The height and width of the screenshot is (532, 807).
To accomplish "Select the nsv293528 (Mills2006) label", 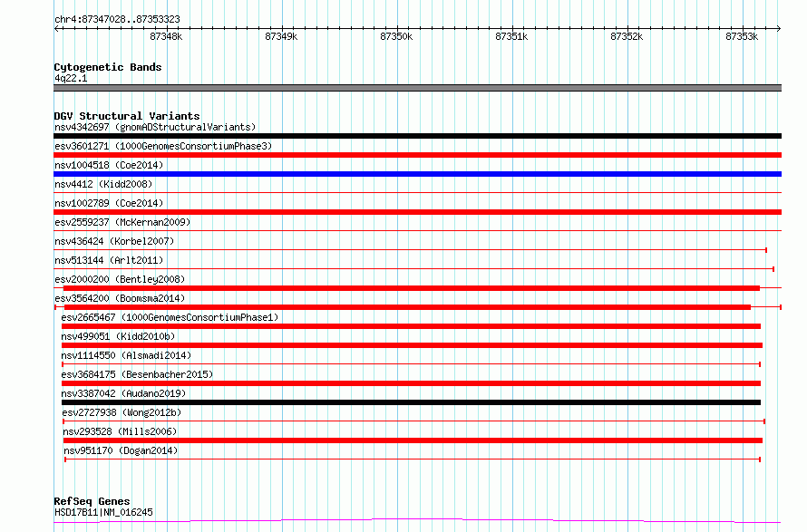I will point(120,431).
